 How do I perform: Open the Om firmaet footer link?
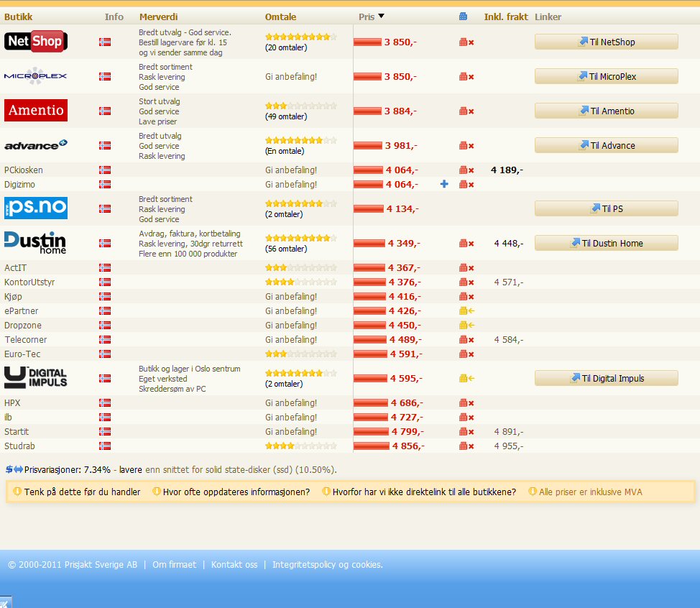point(174,564)
